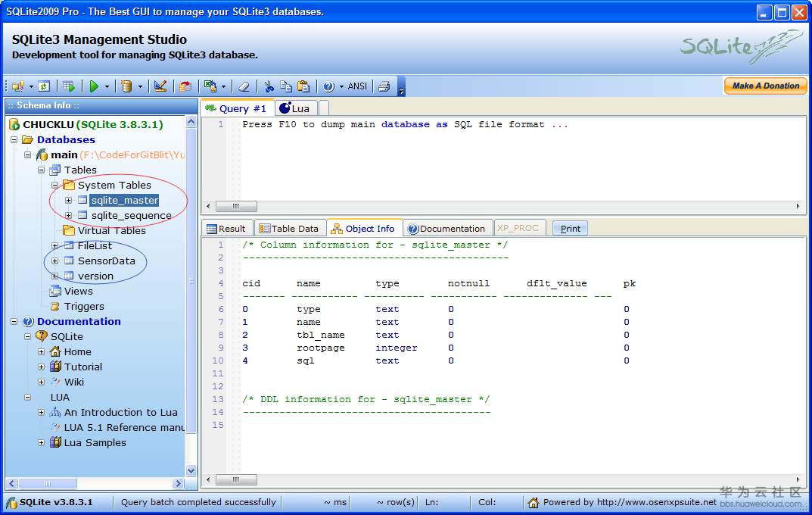
Task: Open dropdown arrow beside database cylinder icon
Action: [x=140, y=87]
